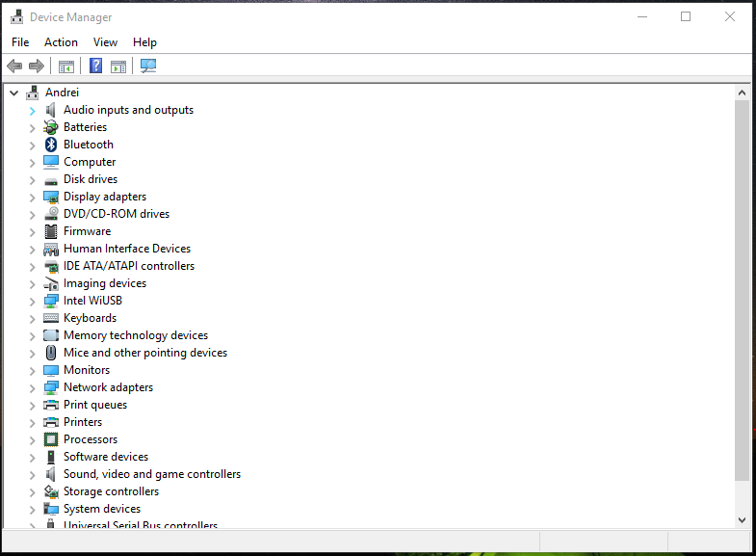Expand Sound, video and game controllers
Image resolution: width=756 pixels, height=556 pixels.
click(33, 475)
